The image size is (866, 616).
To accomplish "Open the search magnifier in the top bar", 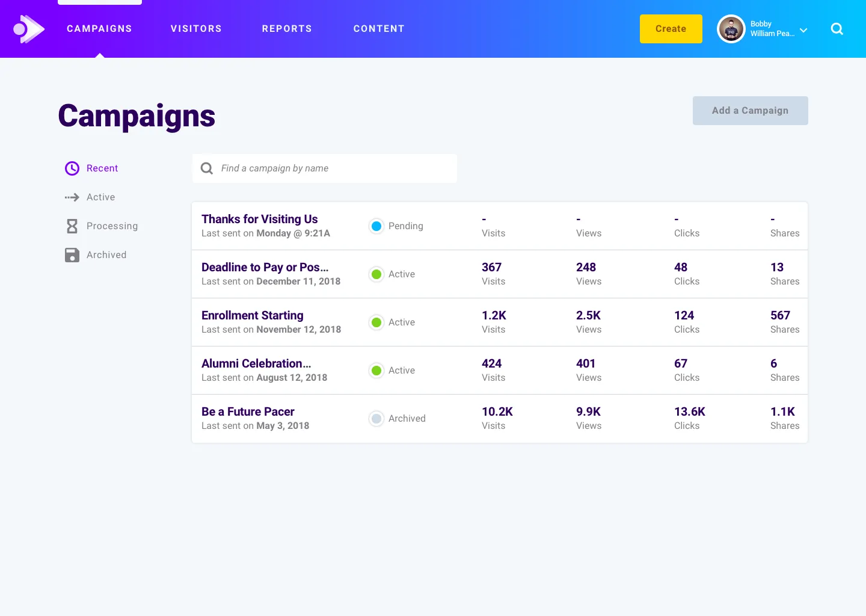I will 837,29.
